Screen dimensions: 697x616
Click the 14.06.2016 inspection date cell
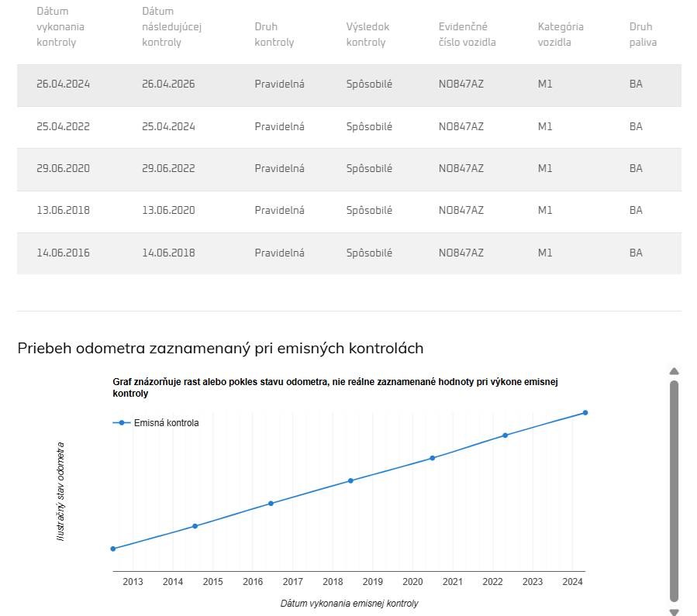point(63,253)
